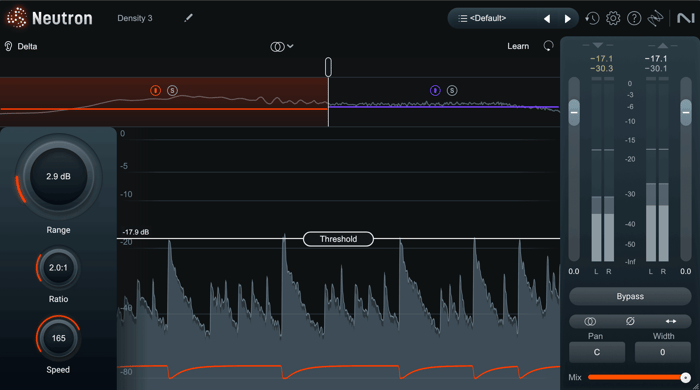Open the undo history clock icon
The width and height of the screenshot is (700, 390).
pos(592,18)
